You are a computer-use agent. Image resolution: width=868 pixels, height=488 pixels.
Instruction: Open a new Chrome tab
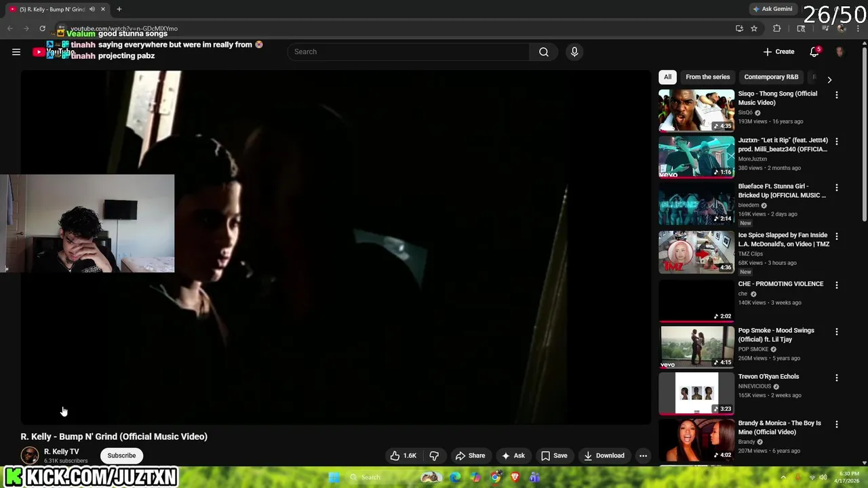[x=119, y=9]
